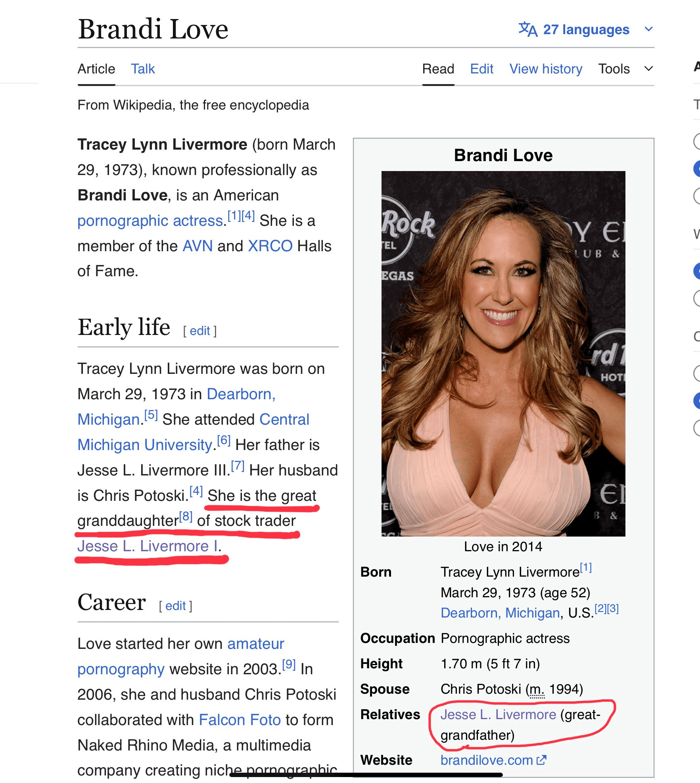This screenshot has width=700, height=783.
Task: Follow the Jesse L. Livermore link under Relatives
Action: pyautogui.click(x=499, y=715)
